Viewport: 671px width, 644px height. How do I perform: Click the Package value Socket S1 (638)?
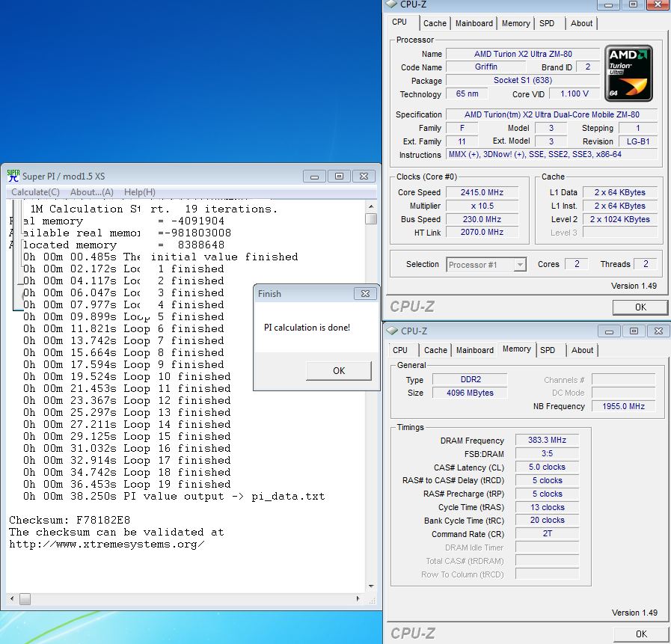point(522,81)
